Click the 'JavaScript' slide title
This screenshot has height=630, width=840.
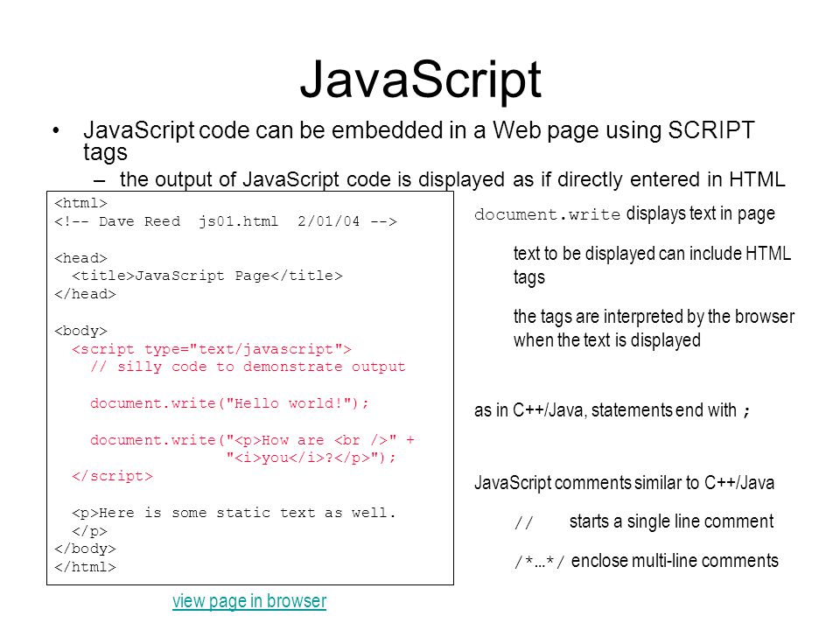point(421,80)
